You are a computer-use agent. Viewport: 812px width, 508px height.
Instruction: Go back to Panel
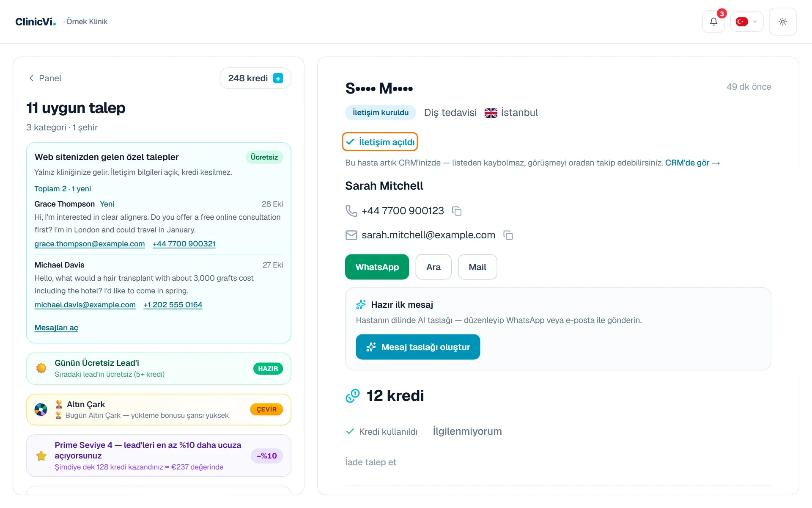(x=45, y=78)
